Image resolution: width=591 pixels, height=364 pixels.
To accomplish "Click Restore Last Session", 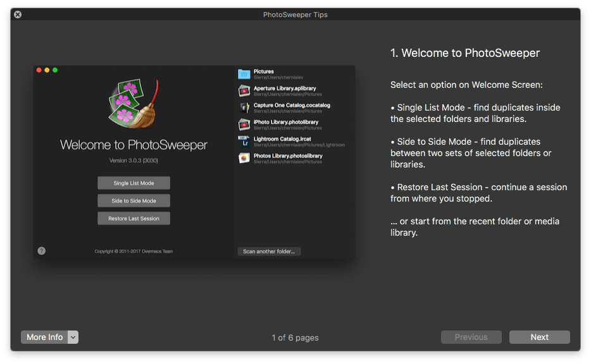I will coord(134,218).
